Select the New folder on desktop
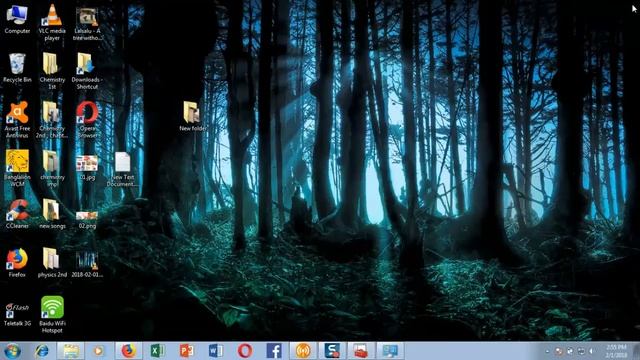Image resolution: width=640 pixels, height=360 pixels. 192,116
